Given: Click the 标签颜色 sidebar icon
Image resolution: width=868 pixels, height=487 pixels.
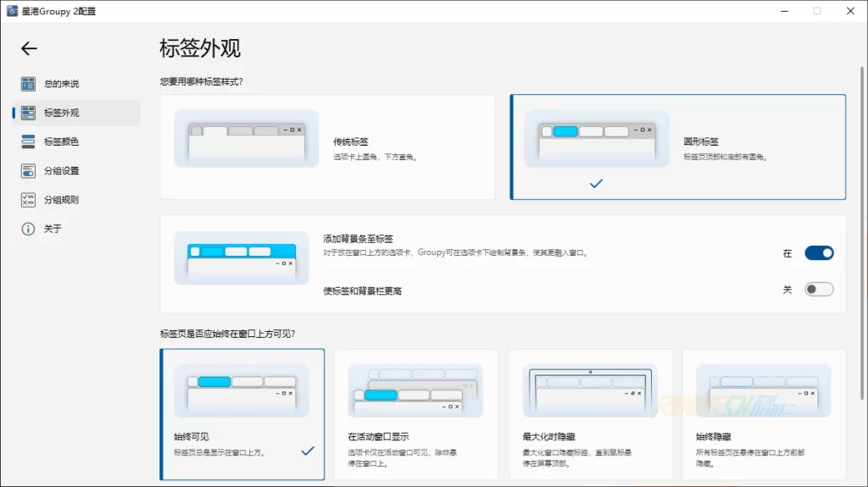Looking at the screenshot, I should pos(28,141).
